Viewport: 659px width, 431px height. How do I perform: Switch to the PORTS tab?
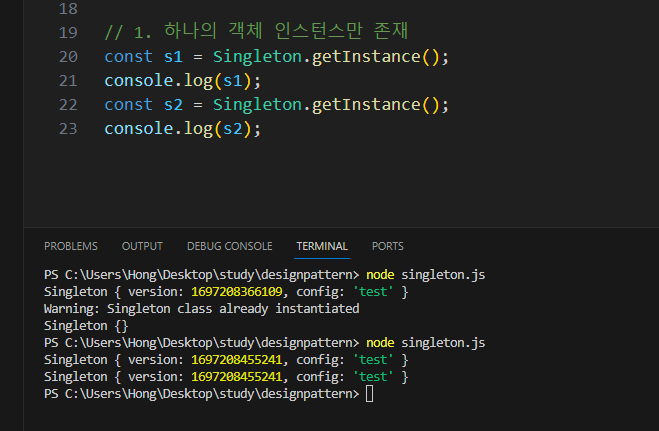[387, 246]
